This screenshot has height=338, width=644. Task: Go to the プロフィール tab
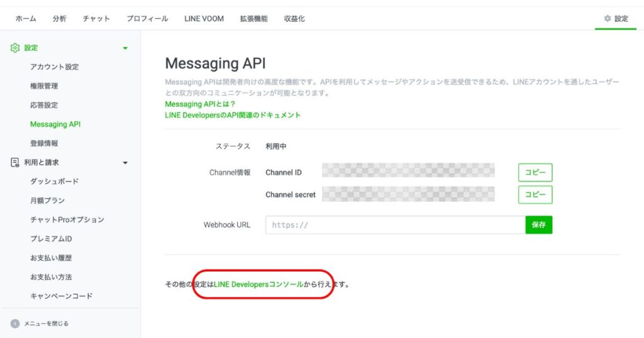(147, 18)
